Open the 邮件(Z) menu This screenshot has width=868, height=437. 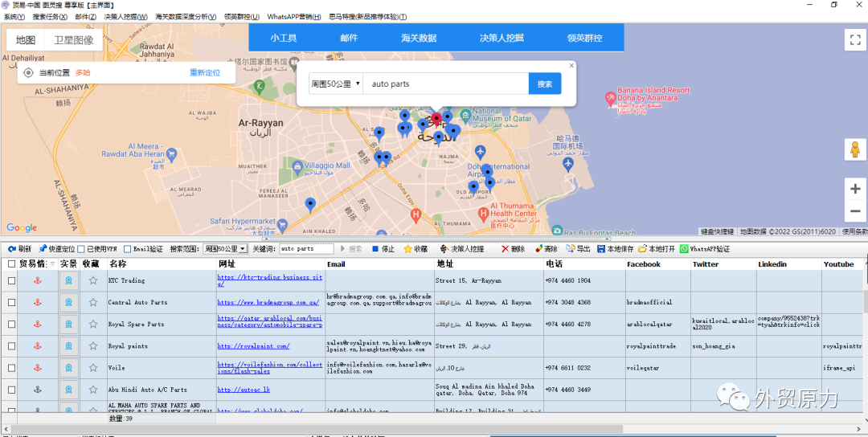pyautogui.click(x=86, y=17)
